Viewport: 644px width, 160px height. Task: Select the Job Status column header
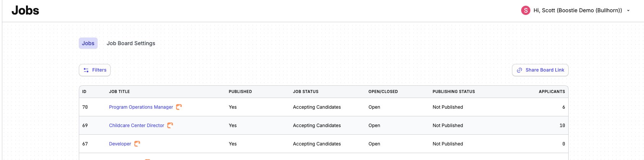[x=306, y=92]
